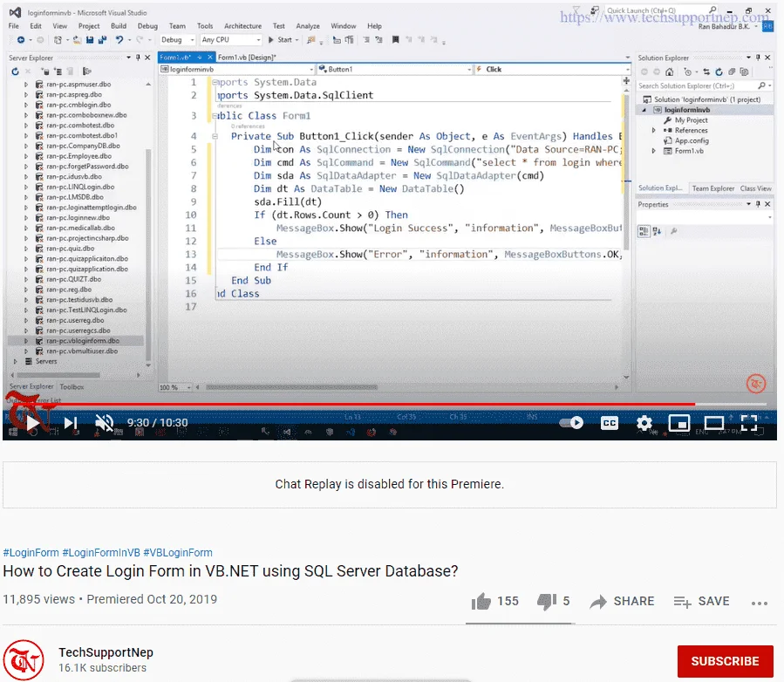Switch to Team Explorer tab

(x=713, y=188)
